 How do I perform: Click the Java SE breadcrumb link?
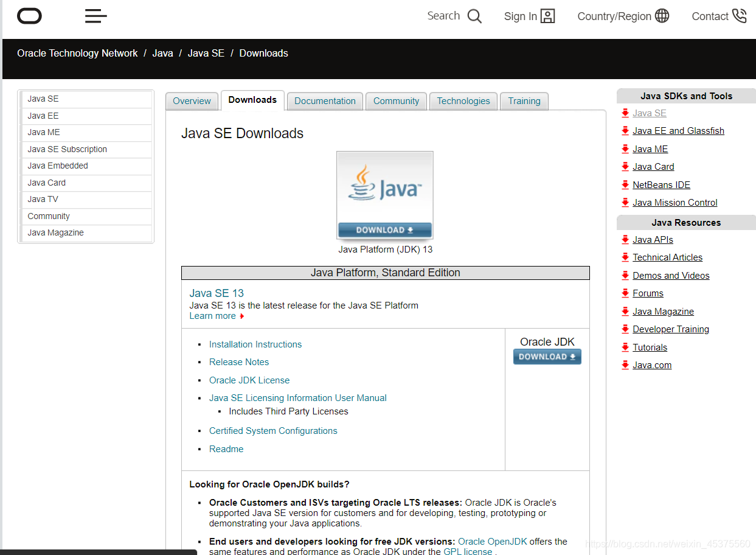click(x=206, y=54)
